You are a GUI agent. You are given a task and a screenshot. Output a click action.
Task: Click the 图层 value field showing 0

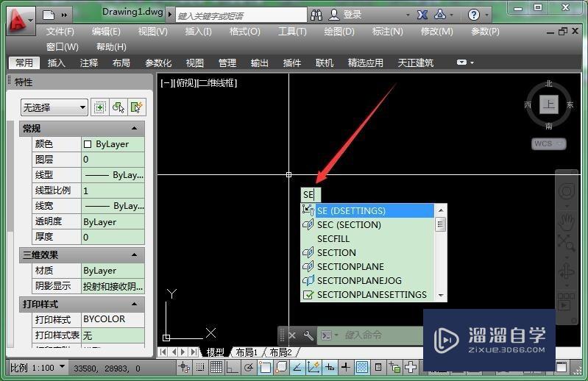[x=113, y=160]
